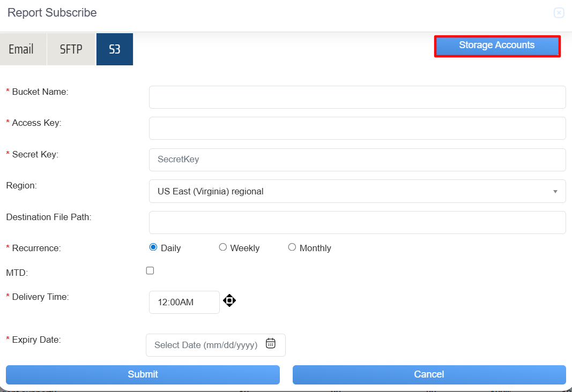Image resolution: width=572 pixels, height=392 pixels.
Task: Click into the Access Key field
Action: click(357, 129)
